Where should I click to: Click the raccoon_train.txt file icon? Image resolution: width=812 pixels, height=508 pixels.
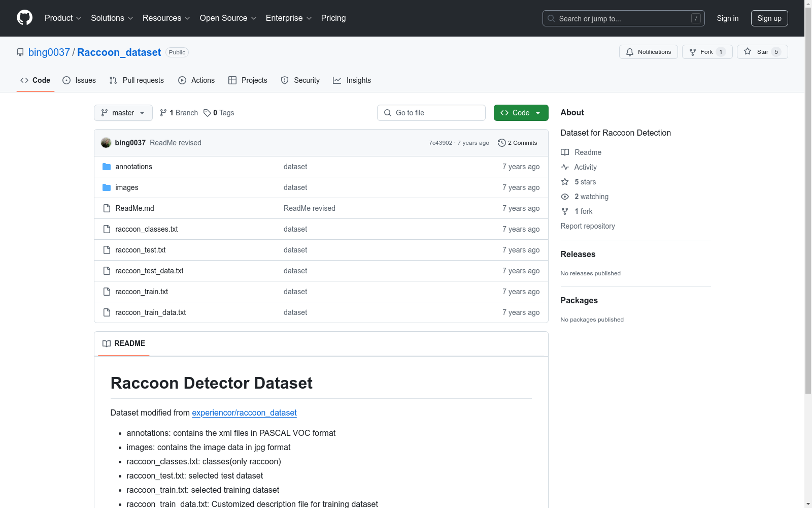coord(107,292)
